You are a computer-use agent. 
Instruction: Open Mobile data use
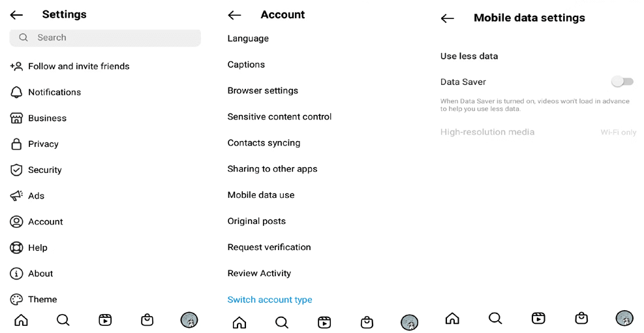pyautogui.click(x=261, y=195)
